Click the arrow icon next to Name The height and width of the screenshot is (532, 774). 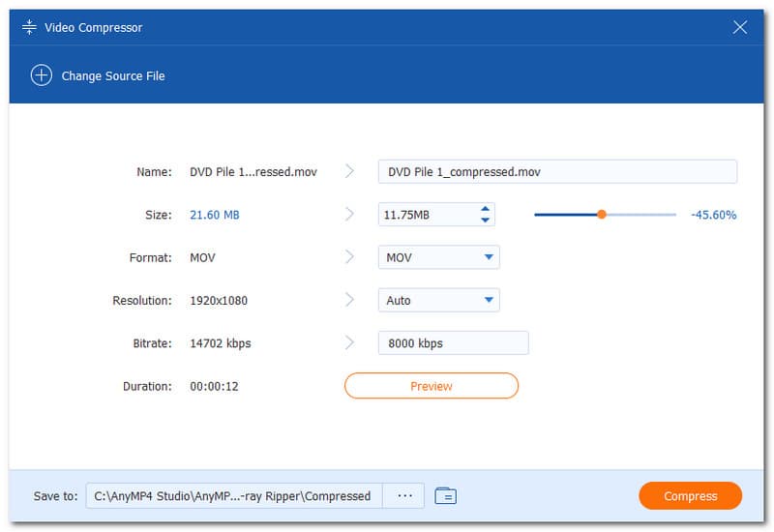[349, 172]
